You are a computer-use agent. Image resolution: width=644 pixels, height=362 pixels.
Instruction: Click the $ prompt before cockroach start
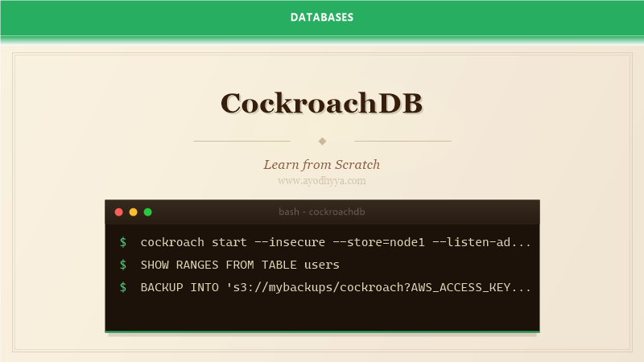(x=123, y=242)
